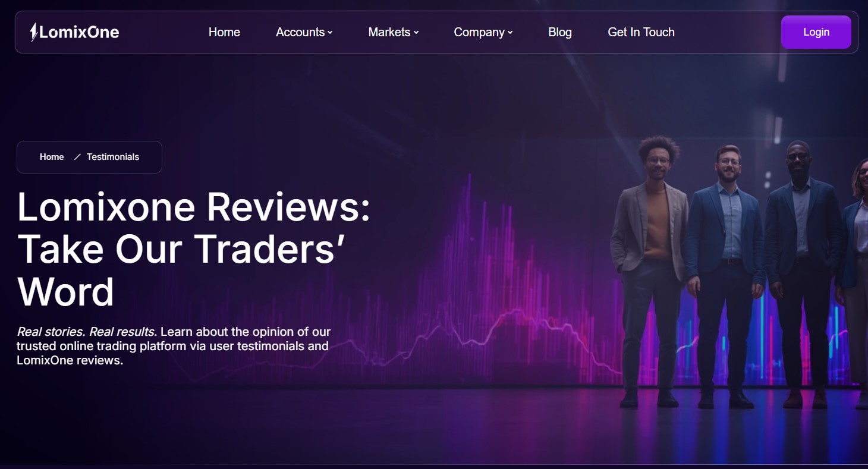Expand the chevron beside Markets
868x469 pixels.
point(416,33)
